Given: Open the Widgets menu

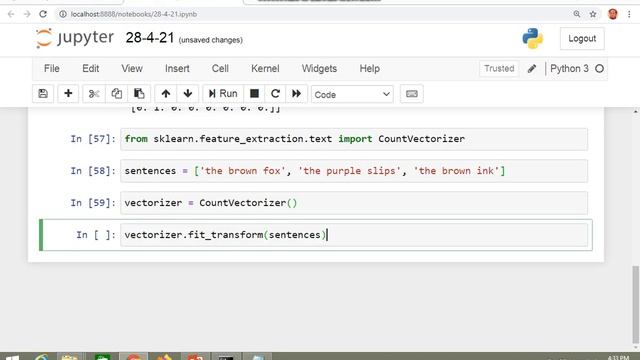Looking at the screenshot, I should pos(319,69).
